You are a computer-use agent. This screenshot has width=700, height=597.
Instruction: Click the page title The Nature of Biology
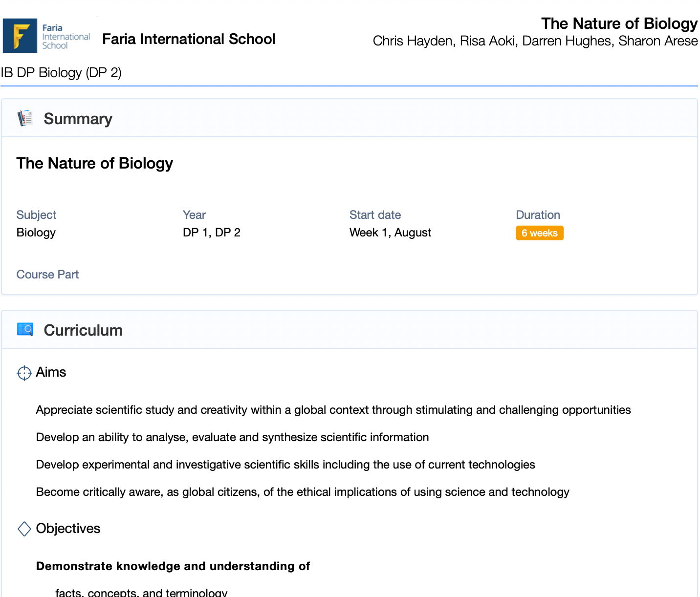[619, 23]
